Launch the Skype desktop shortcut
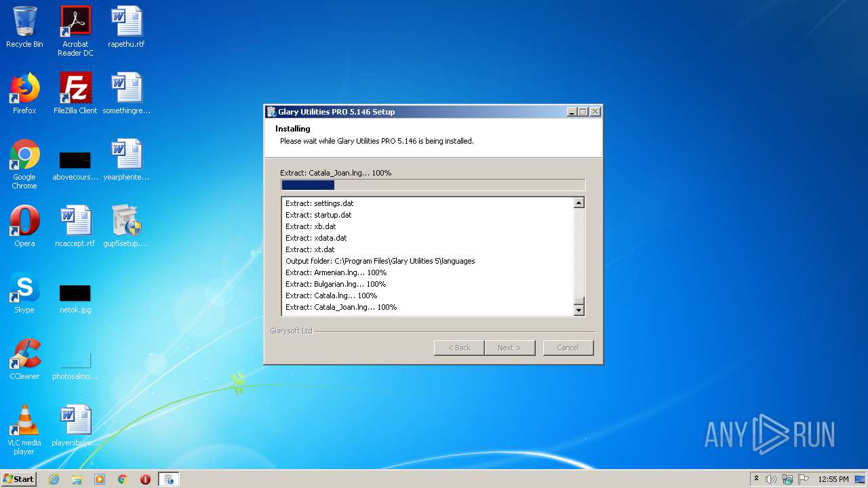 [x=24, y=293]
